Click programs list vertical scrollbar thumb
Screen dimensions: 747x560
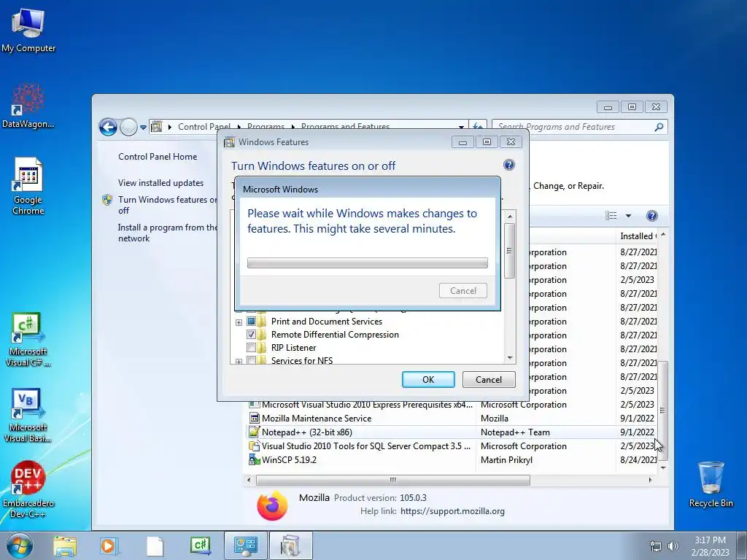[662, 411]
